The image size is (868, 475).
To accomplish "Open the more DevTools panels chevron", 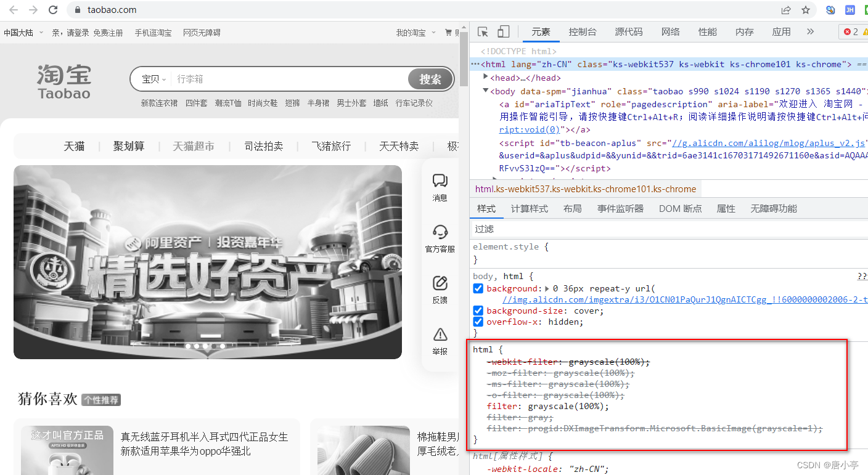I will tap(810, 31).
